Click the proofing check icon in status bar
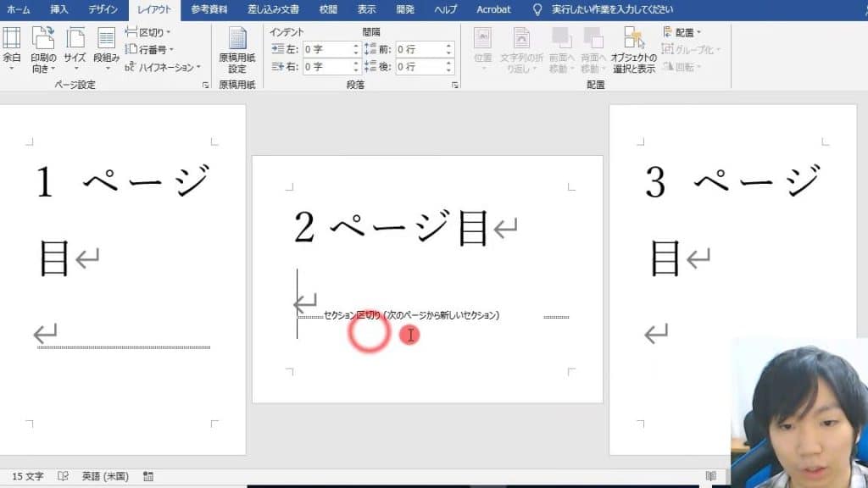868x488 pixels. click(63, 477)
